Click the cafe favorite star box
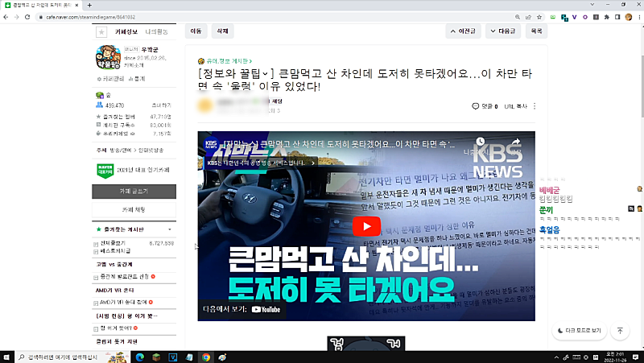The width and height of the screenshot is (644, 363). point(101,31)
